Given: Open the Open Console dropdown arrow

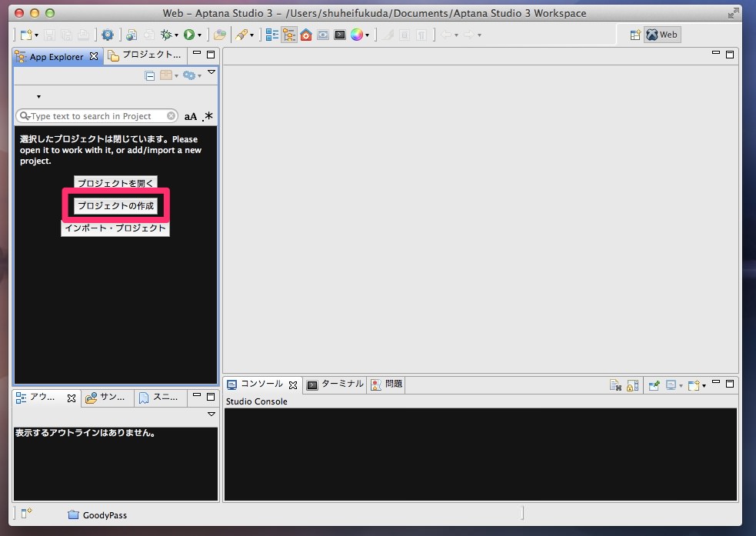Looking at the screenshot, I should tap(704, 385).
